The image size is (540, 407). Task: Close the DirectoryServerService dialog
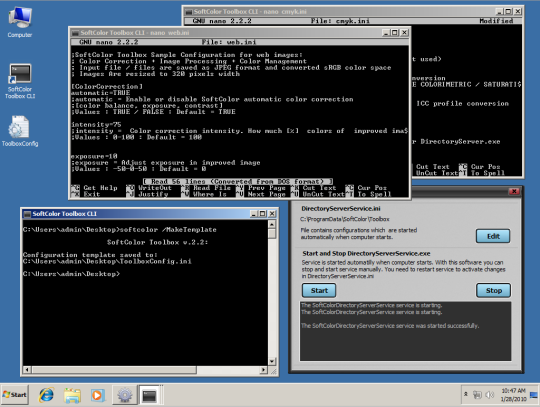point(514,191)
